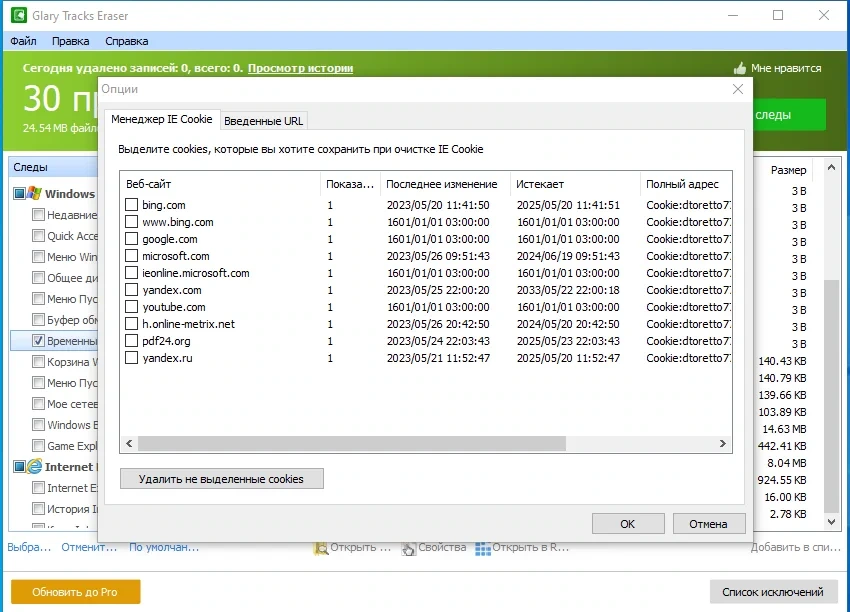This screenshot has height=612, width=850.
Task: Check the Quick Acce item in the main window tree
Action: (x=38, y=235)
